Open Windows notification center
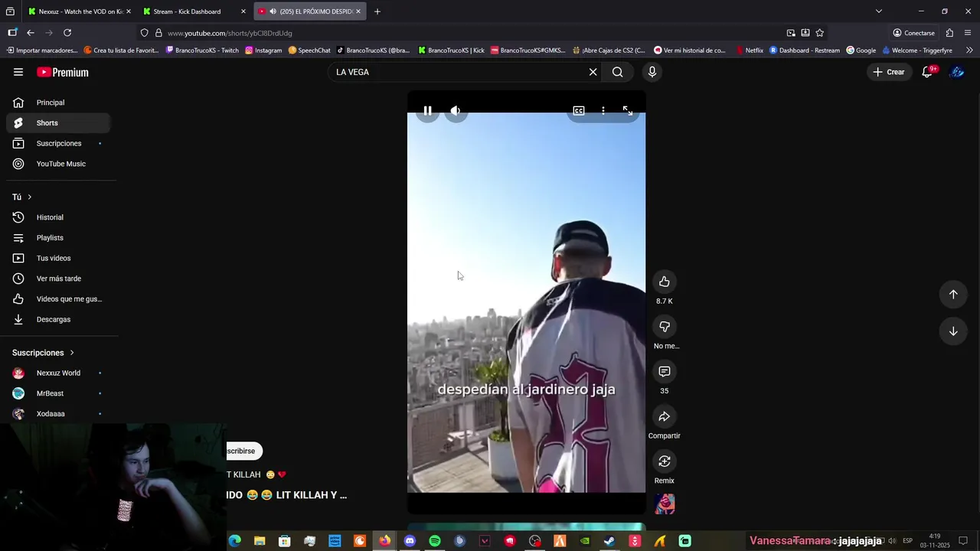 coord(963,541)
